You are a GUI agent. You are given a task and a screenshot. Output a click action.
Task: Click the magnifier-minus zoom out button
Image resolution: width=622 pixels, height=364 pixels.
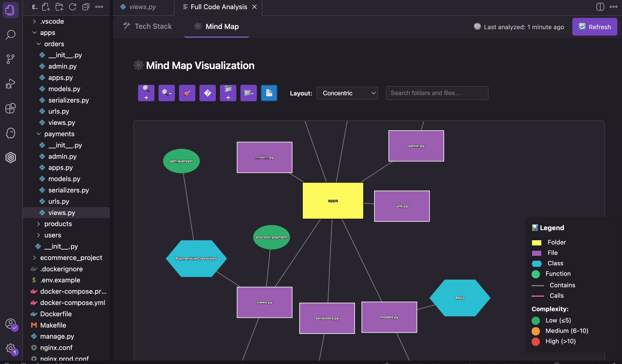tap(167, 93)
